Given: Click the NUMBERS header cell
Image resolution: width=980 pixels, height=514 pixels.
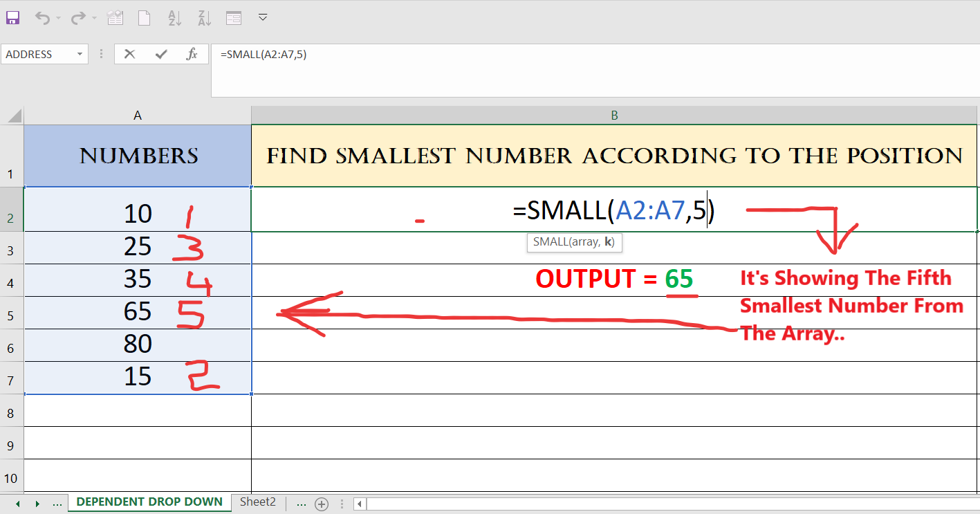Looking at the screenshot, I should (138, 156).
